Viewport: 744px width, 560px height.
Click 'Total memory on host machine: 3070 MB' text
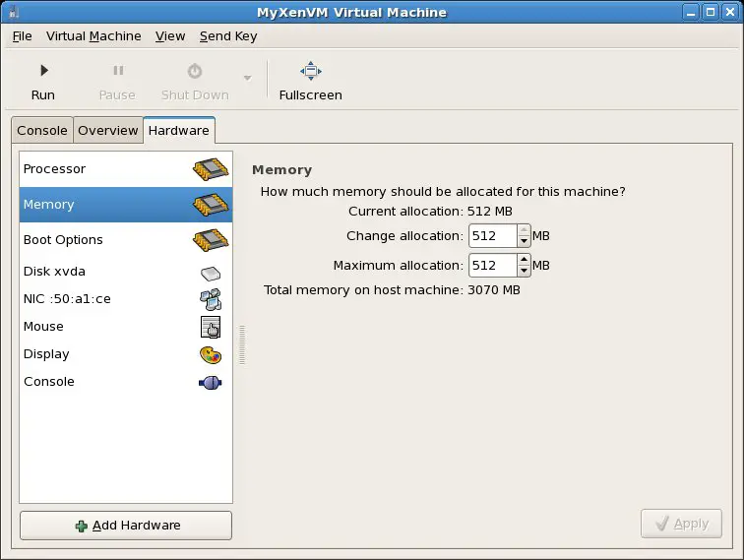pyautogui.click(x=392, y=290)
